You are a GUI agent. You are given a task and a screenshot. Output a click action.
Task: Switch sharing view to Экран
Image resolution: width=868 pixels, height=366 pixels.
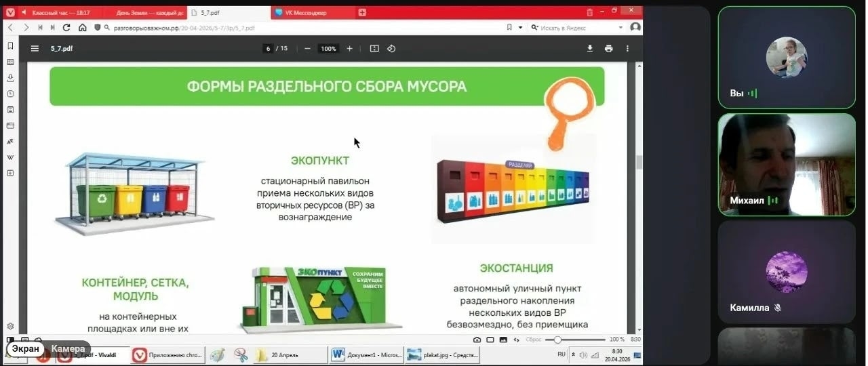[25, 348]
